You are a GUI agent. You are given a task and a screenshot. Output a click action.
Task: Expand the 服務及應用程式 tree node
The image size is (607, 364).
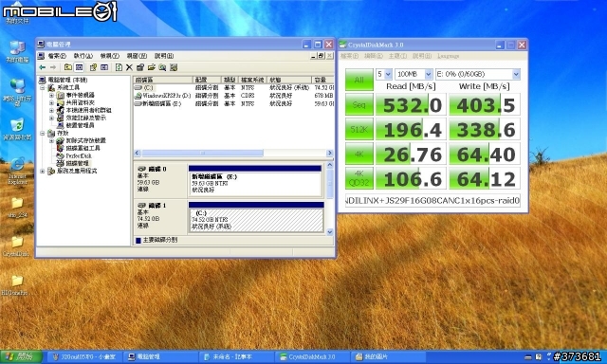click(x=43, y=171)
